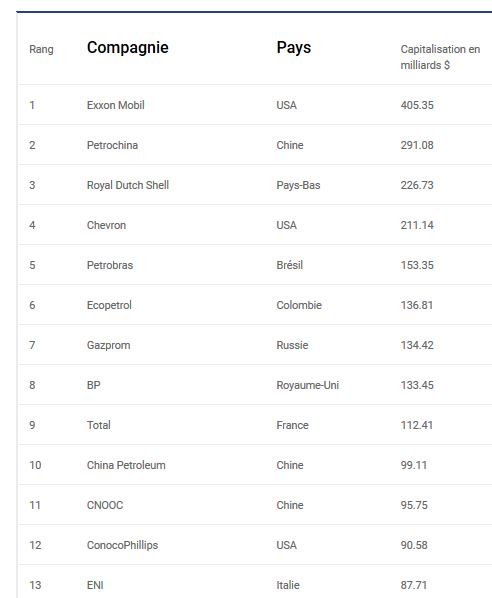Select the Exxon Mobil company name
Image resolution: width=492 pixels, height=598 pixels.
point(116,105)
